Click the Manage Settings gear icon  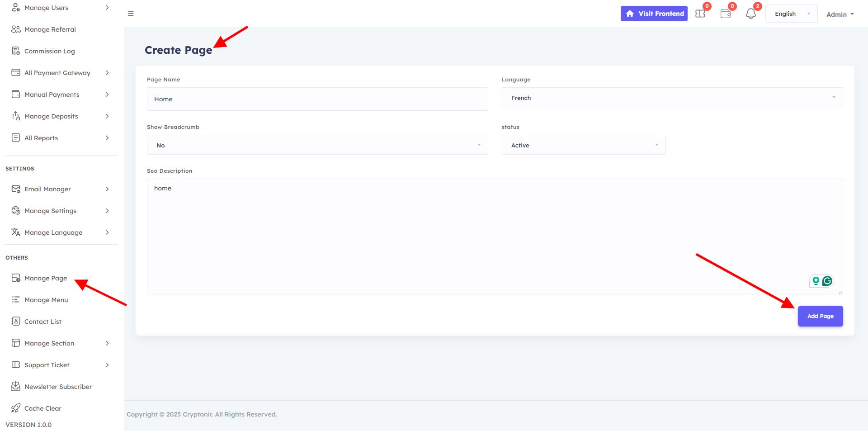point(16,211)
